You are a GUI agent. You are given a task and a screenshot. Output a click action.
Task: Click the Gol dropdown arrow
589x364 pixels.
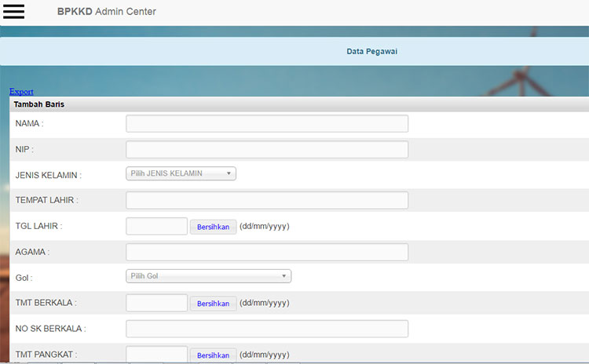pyautogui.click(x=284, y=276)
